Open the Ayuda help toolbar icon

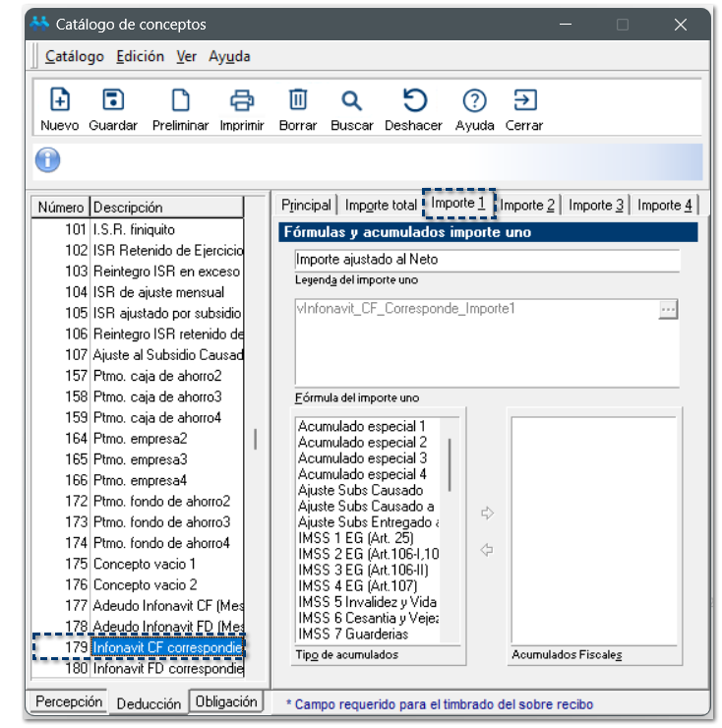[x=474, y=100]
